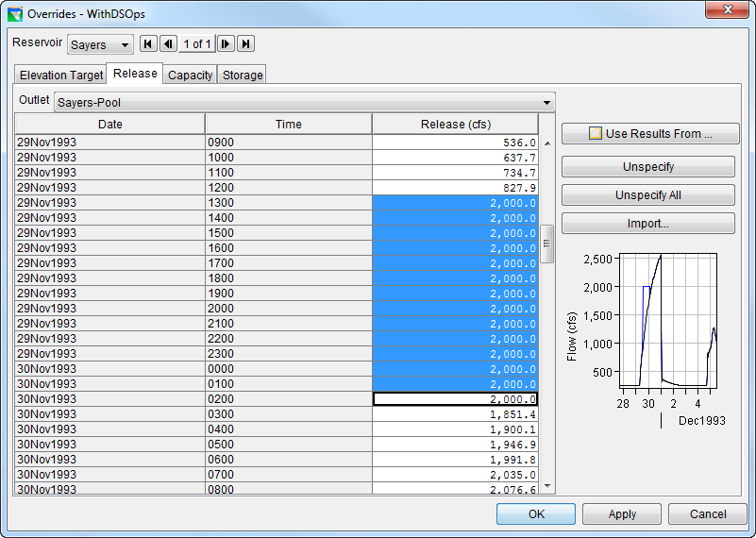Image resolution: width=756 pixels, height=538 pixels.
Task: Go to next reservoir record
Action: pos(226,43)
